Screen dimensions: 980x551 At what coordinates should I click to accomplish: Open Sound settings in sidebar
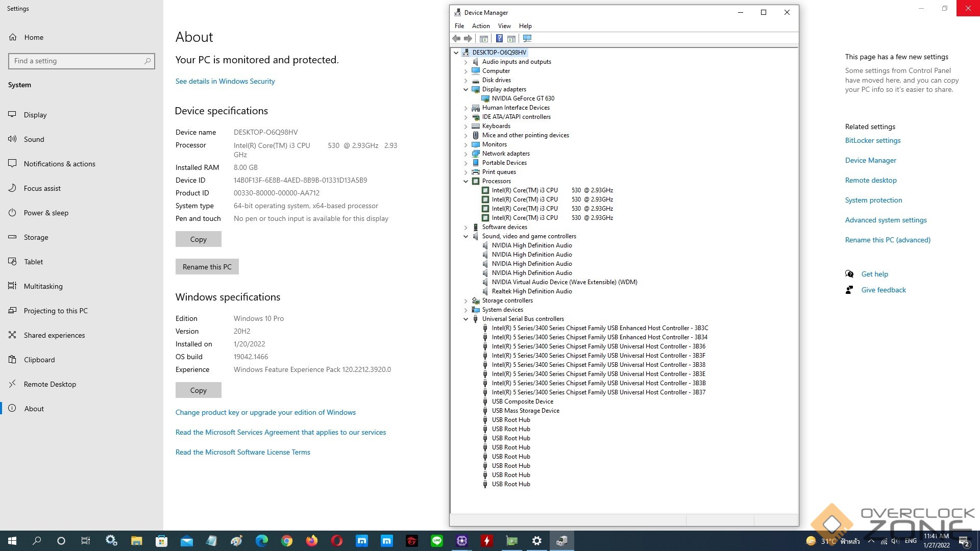(34, 139)
